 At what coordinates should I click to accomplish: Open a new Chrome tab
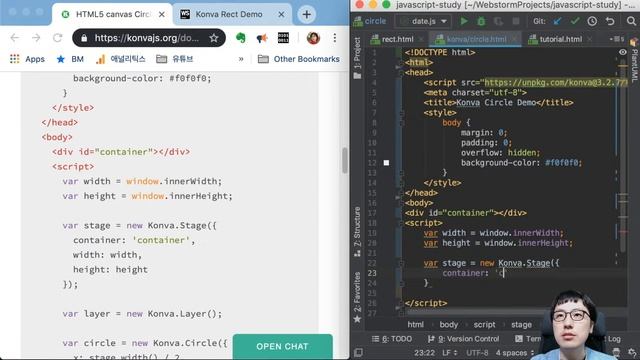307,14
